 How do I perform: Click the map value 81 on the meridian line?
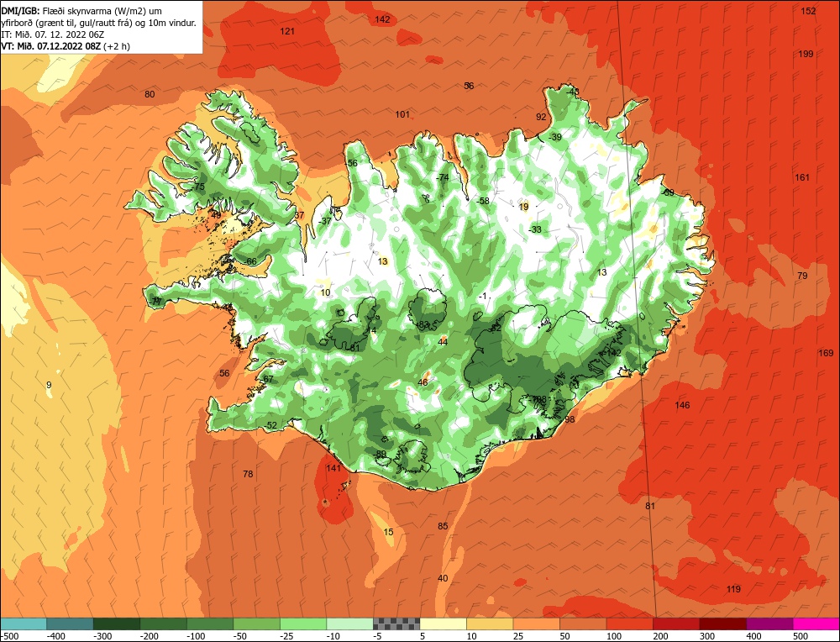650,505
